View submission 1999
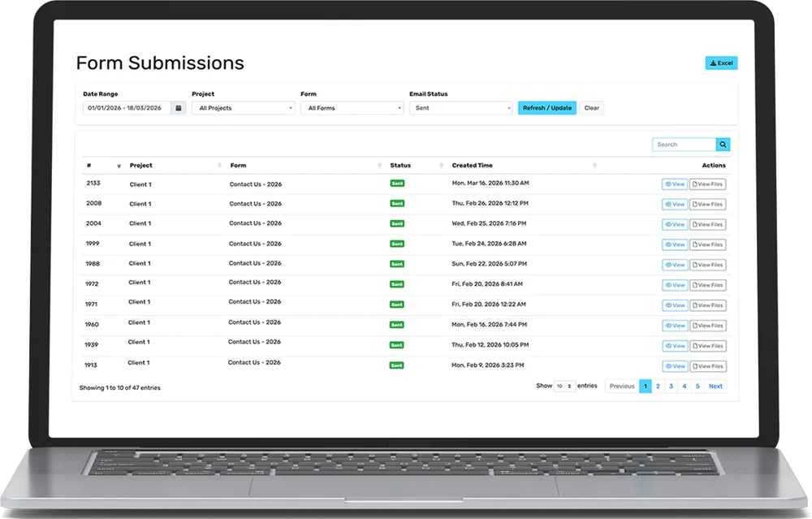The height and width of the screenshot is (519, 812). (675, 245)
